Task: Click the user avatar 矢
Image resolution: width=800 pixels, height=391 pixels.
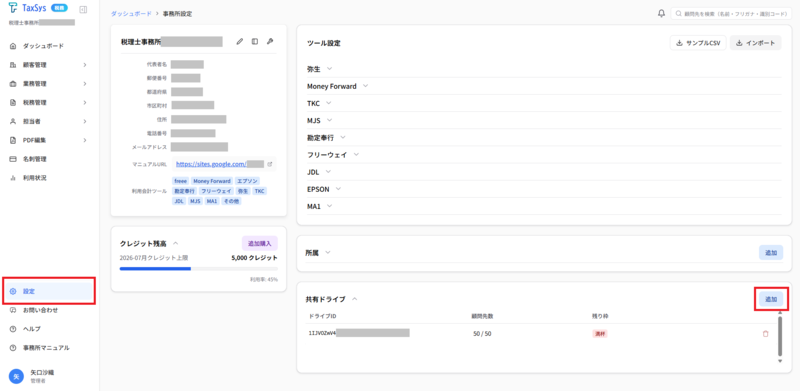Action: point(16,377)
